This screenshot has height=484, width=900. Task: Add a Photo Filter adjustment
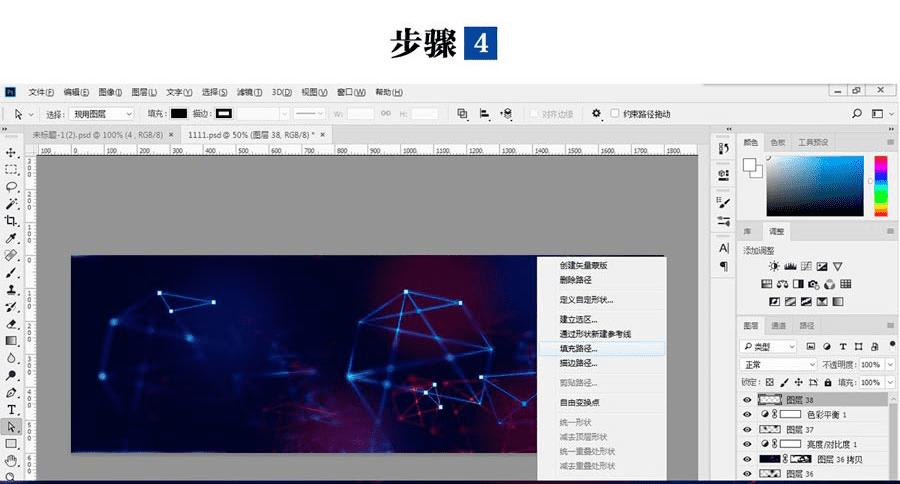click(x=814, y=284)
